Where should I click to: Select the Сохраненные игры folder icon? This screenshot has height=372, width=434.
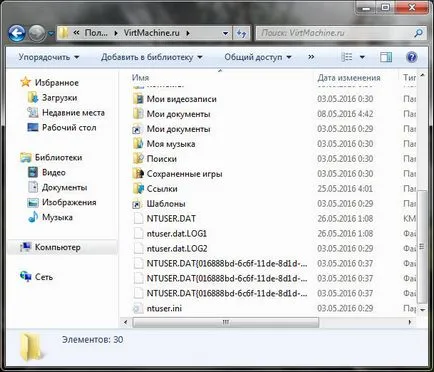pyautogui.click(x=138, y=174)
